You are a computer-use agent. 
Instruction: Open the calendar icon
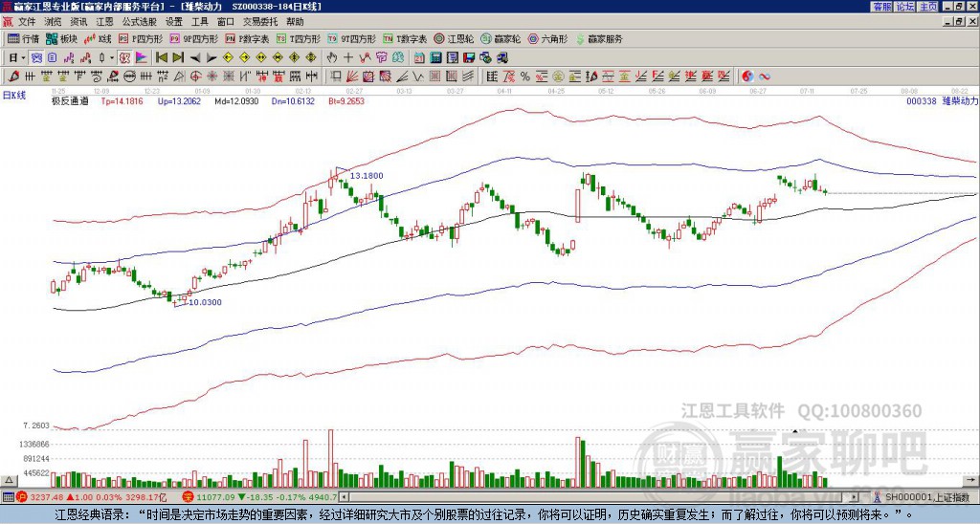[419, 57]
